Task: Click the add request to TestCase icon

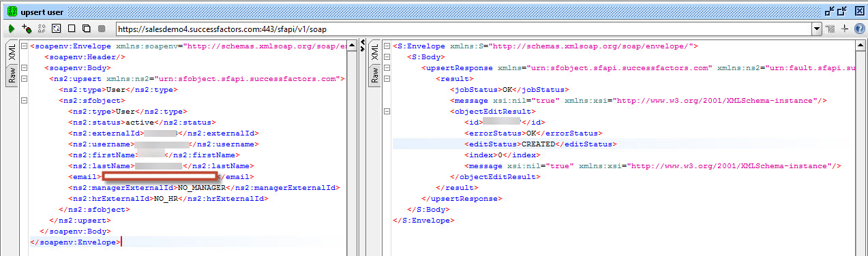Action: click(27, 29)
